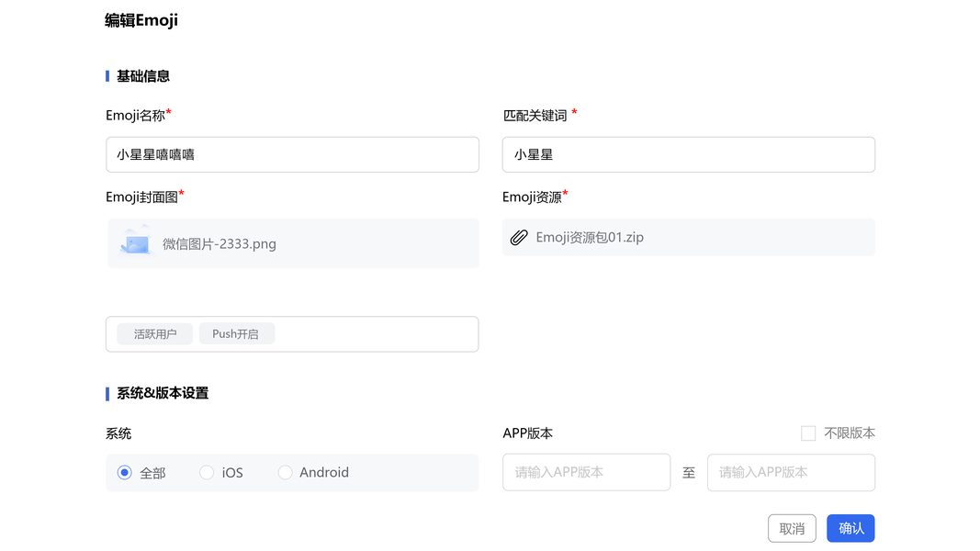Click the paperclip attachment icon

click(519, 238)
